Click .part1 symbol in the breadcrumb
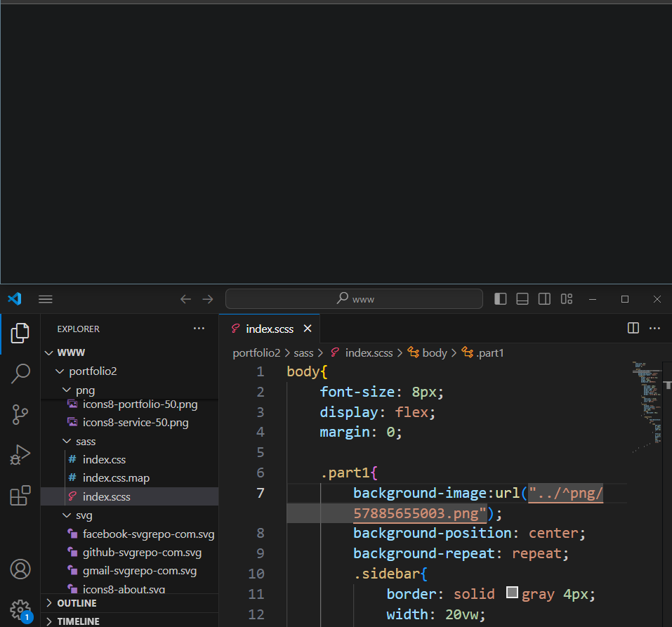Viewport: 672px width, 627px height. click(x=489, y=353)
